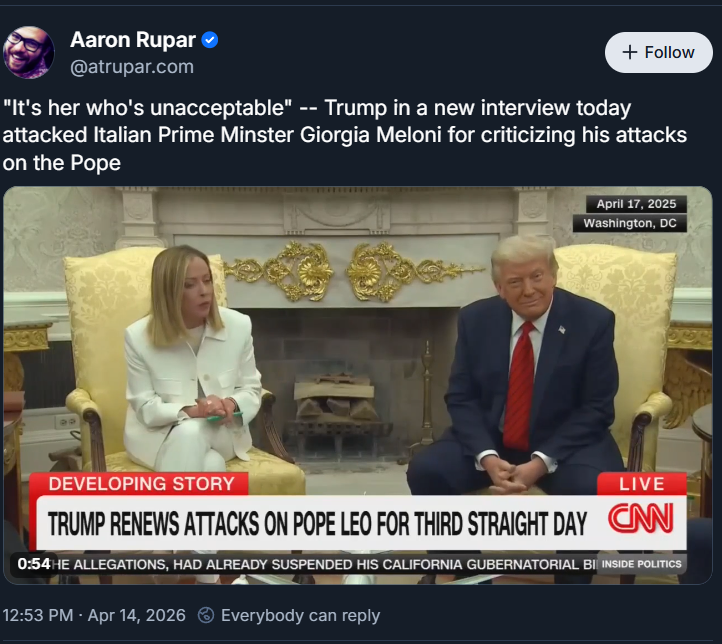Click the DEVELOPING STORY red banner

click(141, 484)
